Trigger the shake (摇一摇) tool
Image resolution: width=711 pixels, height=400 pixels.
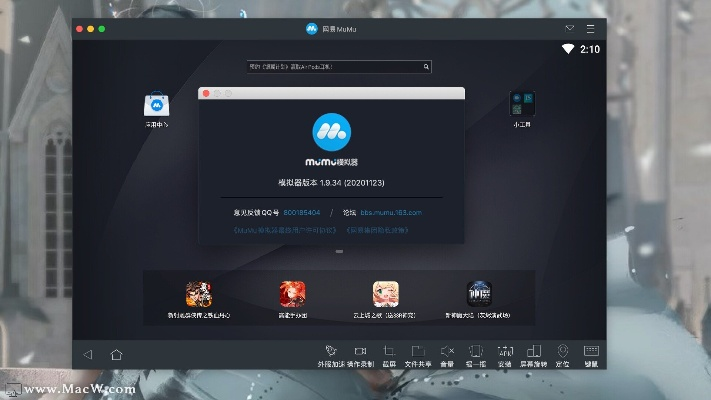(x=476, y=351)
